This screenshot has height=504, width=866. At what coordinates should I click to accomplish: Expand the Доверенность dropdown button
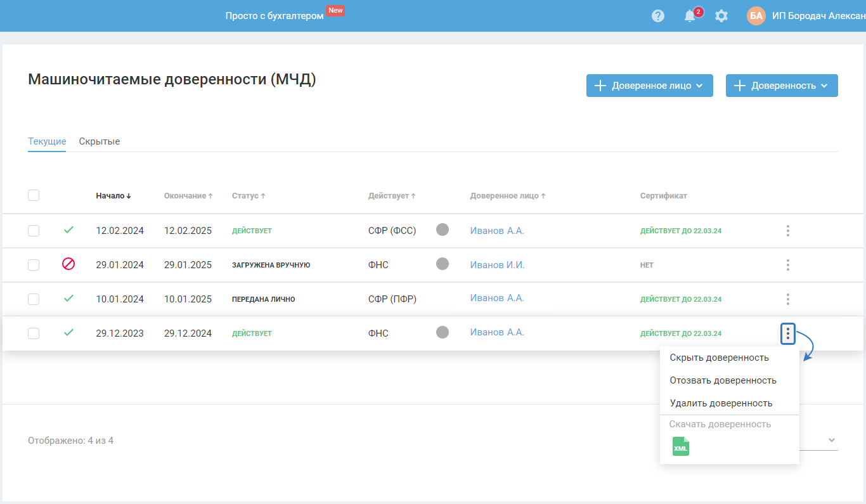781,86
